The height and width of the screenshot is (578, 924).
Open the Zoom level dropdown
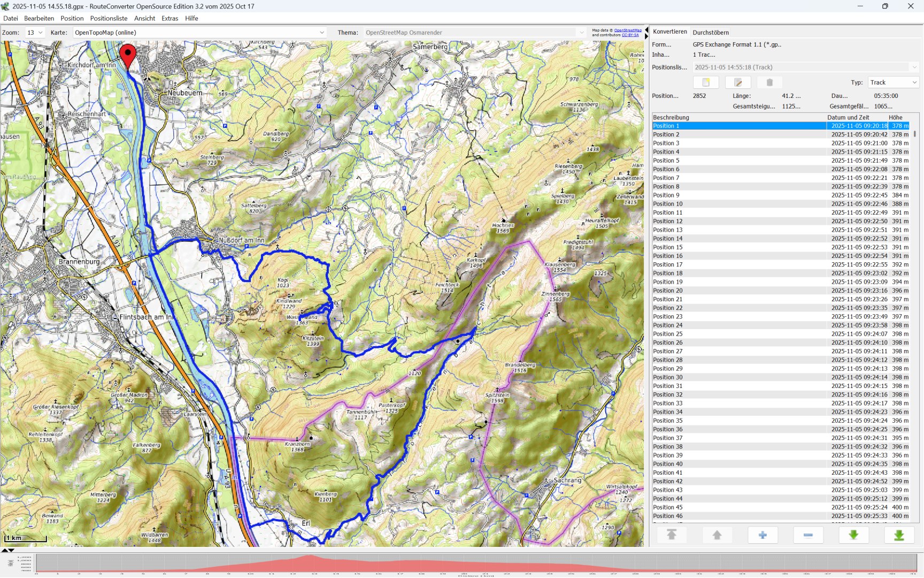pyautogui.click(x=35, y=33)
